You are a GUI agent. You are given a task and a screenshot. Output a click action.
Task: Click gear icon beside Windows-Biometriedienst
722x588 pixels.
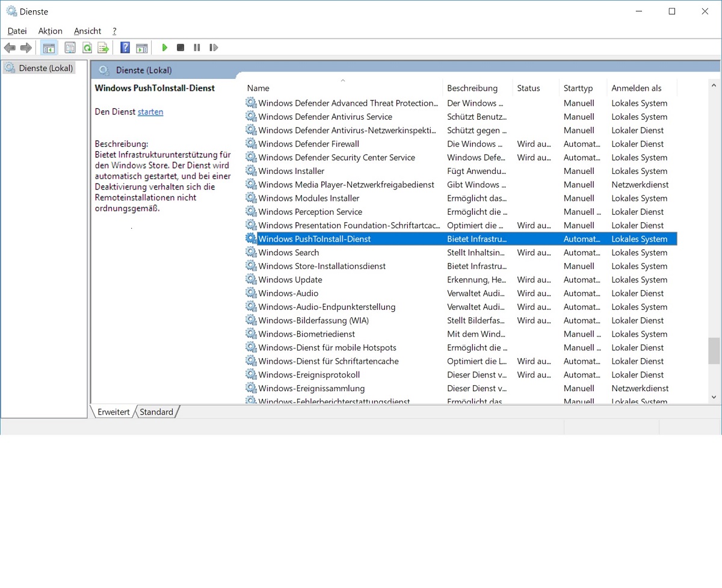point(251,334)
